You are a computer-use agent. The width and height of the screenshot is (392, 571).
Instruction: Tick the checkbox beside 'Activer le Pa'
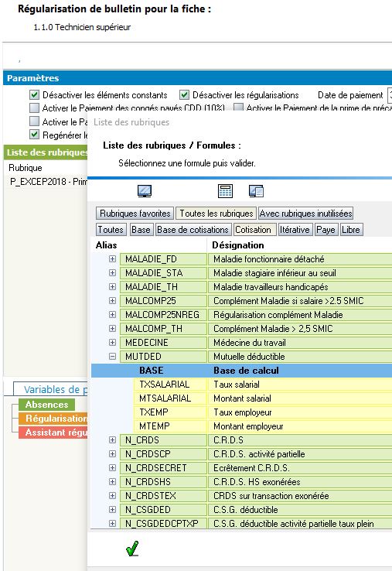(34, 121)
